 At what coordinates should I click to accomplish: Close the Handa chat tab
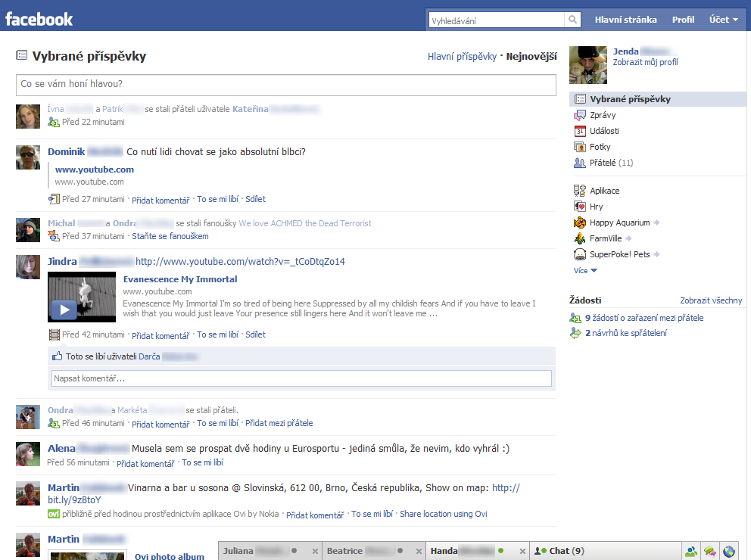(522, 552)
